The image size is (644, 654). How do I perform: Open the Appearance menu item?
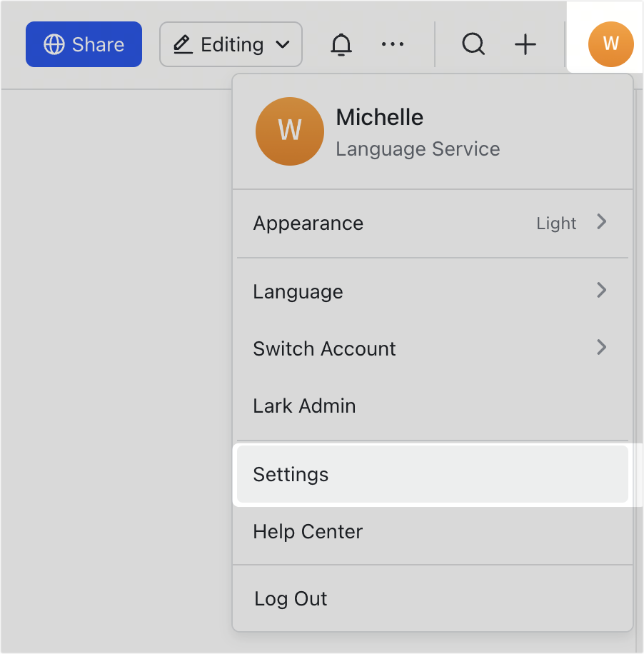pyautogui.click(x=433, y=223)
